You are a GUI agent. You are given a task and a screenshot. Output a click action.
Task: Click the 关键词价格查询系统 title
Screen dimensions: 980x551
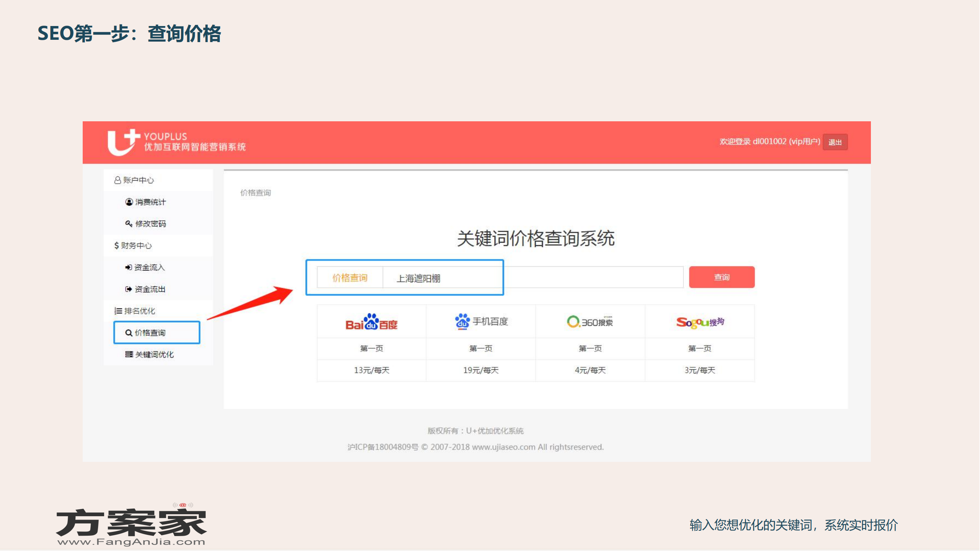536,239
